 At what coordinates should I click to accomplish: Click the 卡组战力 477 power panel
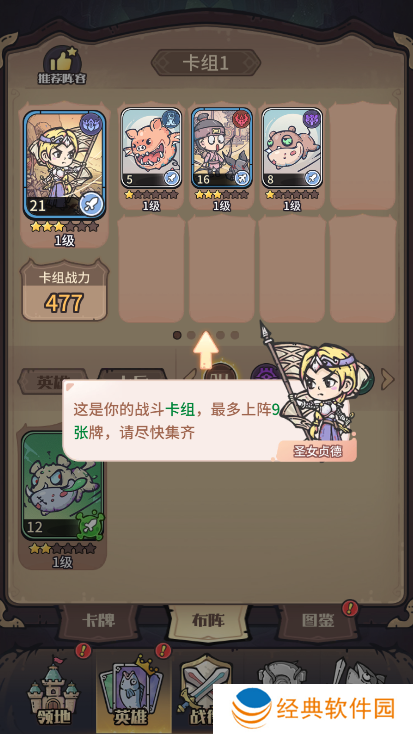[64, 291]
